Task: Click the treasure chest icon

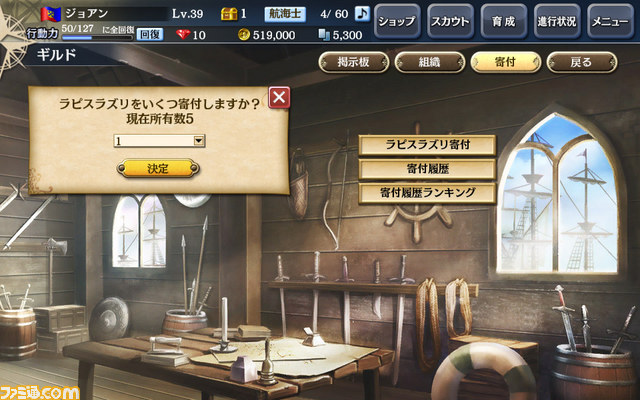Action: [x=229, y=14]
